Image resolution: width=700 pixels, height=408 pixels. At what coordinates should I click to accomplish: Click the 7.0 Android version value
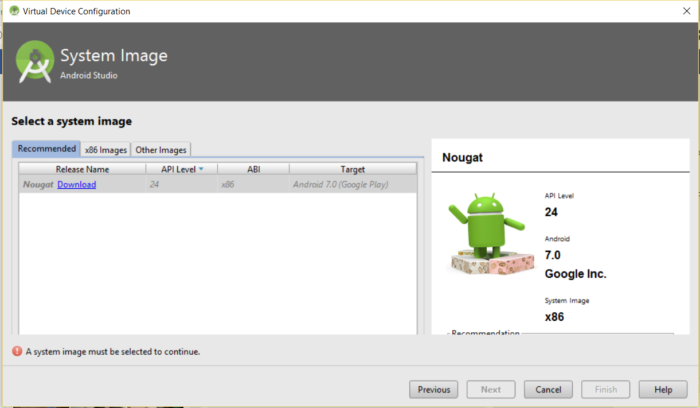pos(553,255)
